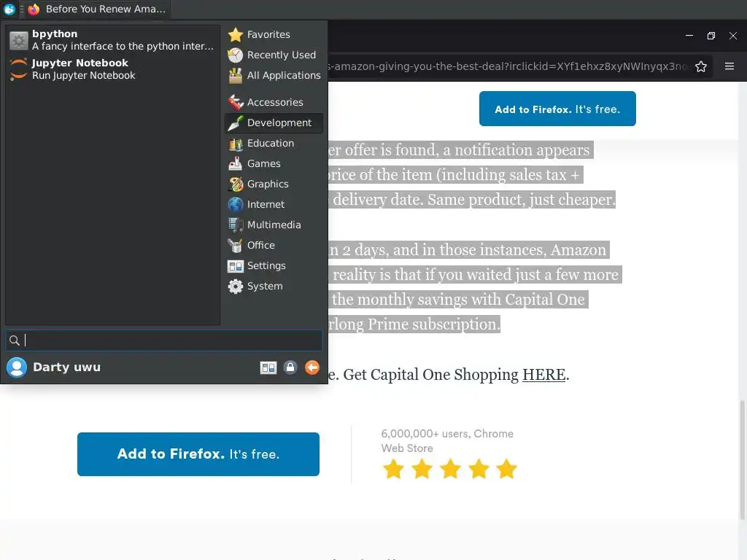The width and height of the screenshot is (747, 560).
Task: Minimize the Firefox window
Action: [x=689, y=36]
